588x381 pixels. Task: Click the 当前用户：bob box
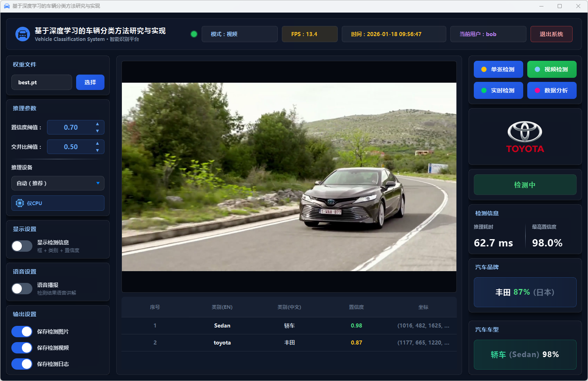[x=488, y=34]
